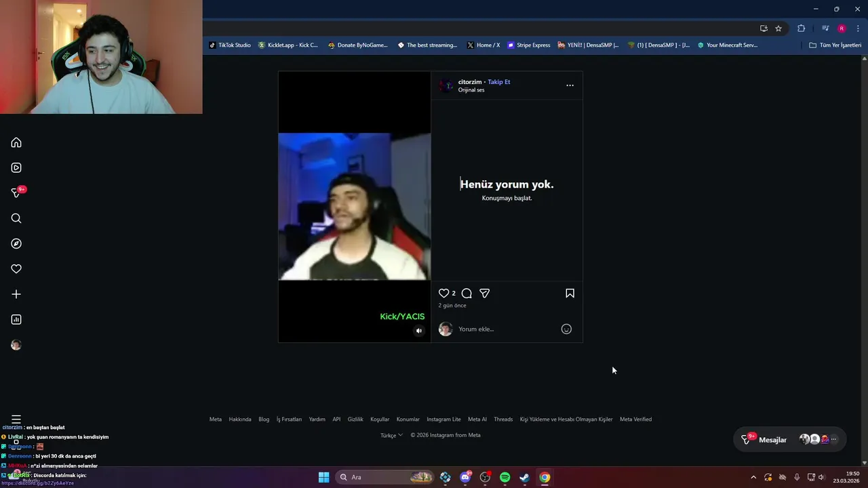Open the Home / X bookmark

point(484,45)
